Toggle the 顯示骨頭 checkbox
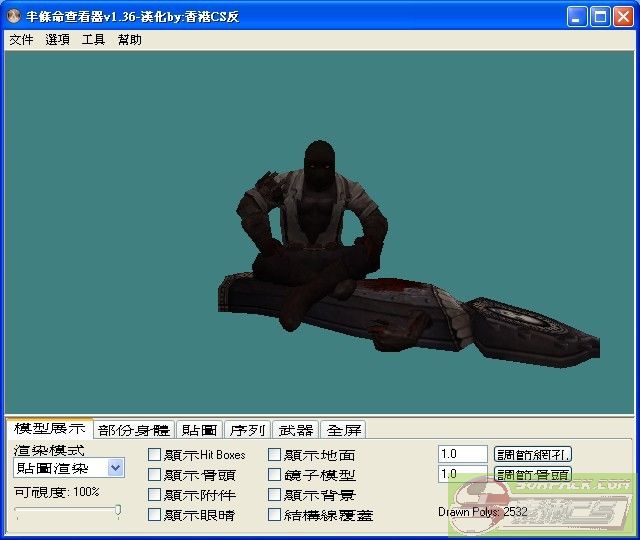Screen dimensions: 640x540 pos(155,475)
